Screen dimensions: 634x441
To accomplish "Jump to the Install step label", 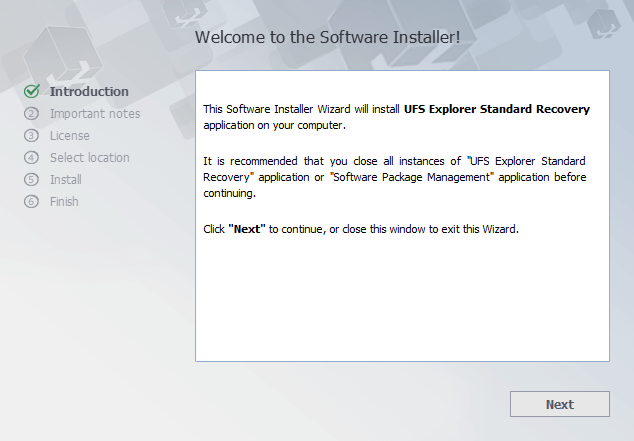I will tap(66, 180).
